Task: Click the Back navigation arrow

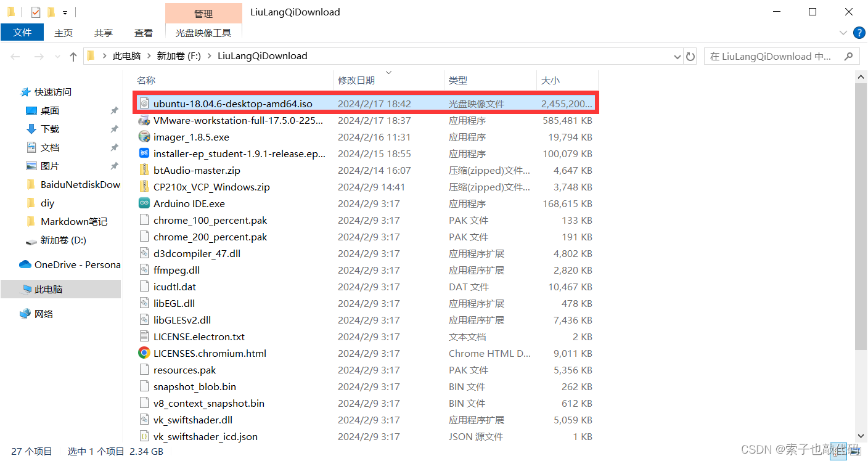Action: (15, 56)
